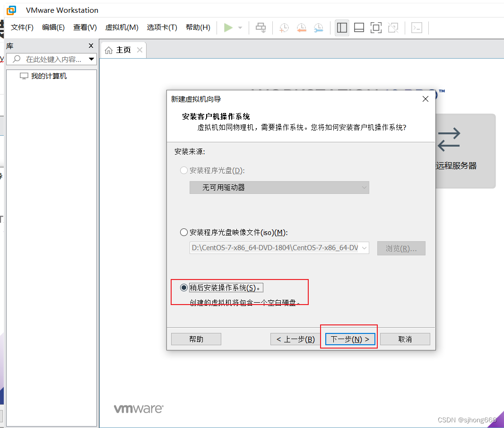This screenshot has width=504, height=428.
Task: Open the 编辑(E) menu
Action: (53, 27)
